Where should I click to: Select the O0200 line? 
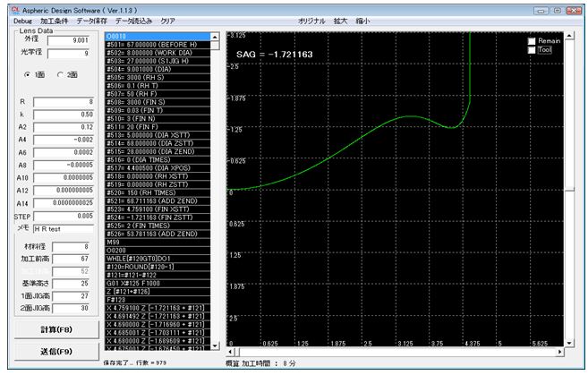(158, 251)
